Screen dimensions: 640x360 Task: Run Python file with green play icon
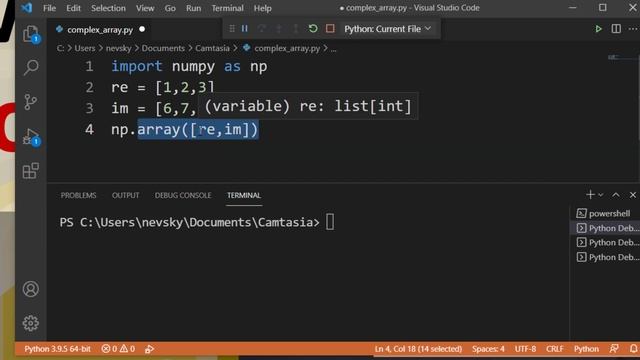click(x=598, y=29)
